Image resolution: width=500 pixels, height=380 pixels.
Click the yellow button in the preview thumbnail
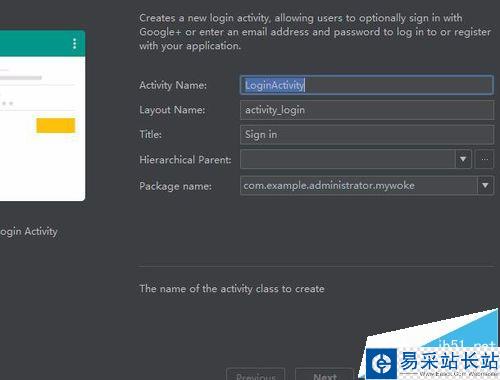point(56,125)
